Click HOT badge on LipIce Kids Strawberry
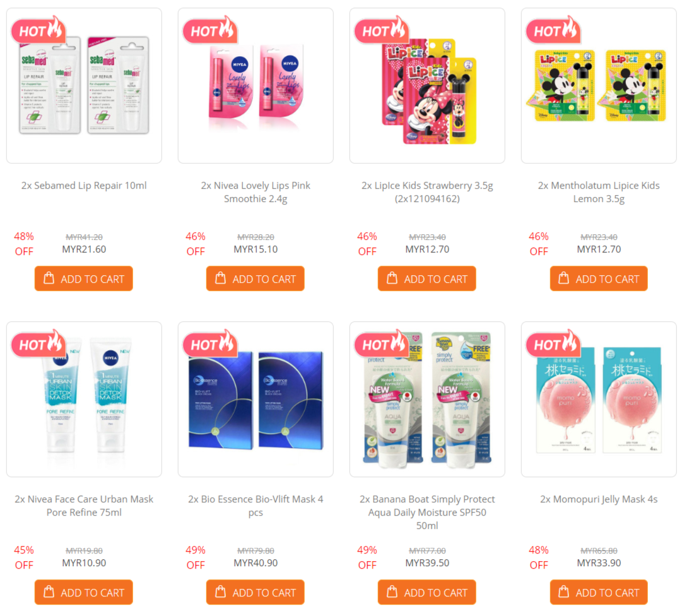 coord(382,30)
